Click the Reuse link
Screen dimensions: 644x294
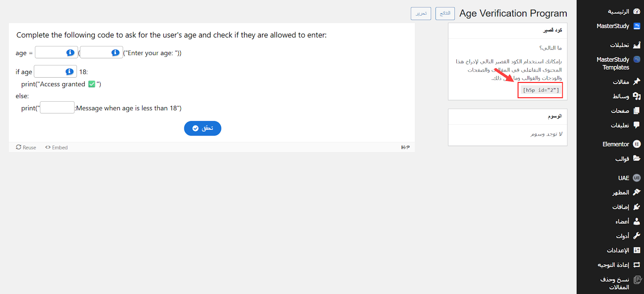pos(26,148)
